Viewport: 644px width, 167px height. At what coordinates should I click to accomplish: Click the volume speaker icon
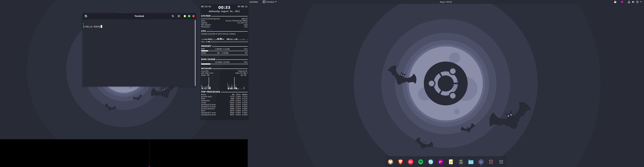(633, 2)
